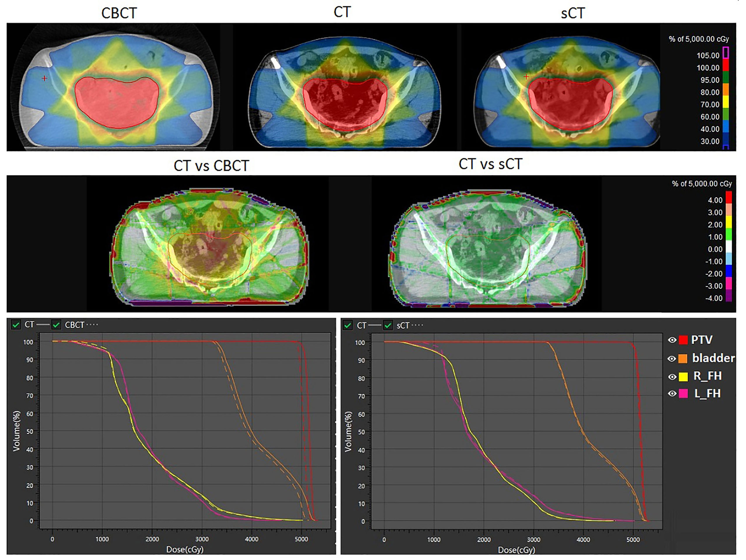Image resolution: width=746 pixels, height=560 pixels.
Task: Click the 2.00 level in difference colorbar
Action: (x=715, y=225)
